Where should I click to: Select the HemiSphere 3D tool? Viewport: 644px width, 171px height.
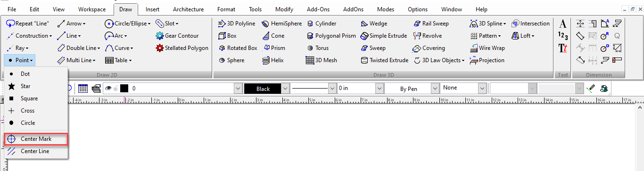[x=281, y=24]
